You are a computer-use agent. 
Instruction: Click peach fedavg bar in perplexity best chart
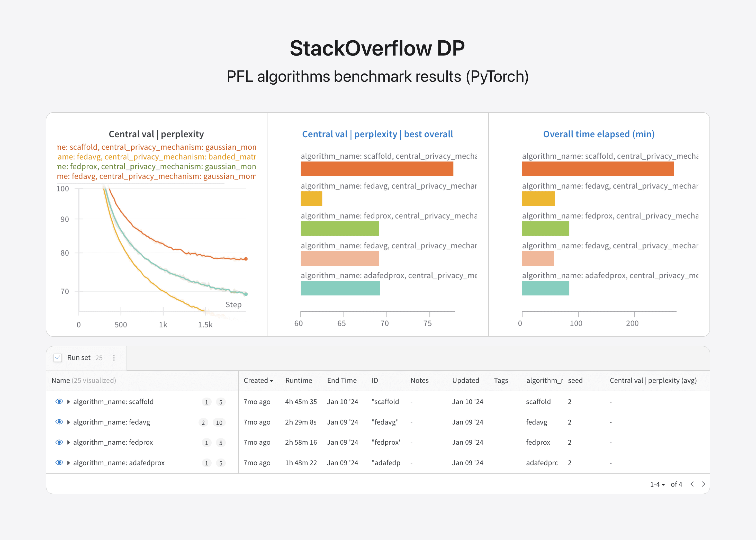pyautogui.click(x=340, y=258)
